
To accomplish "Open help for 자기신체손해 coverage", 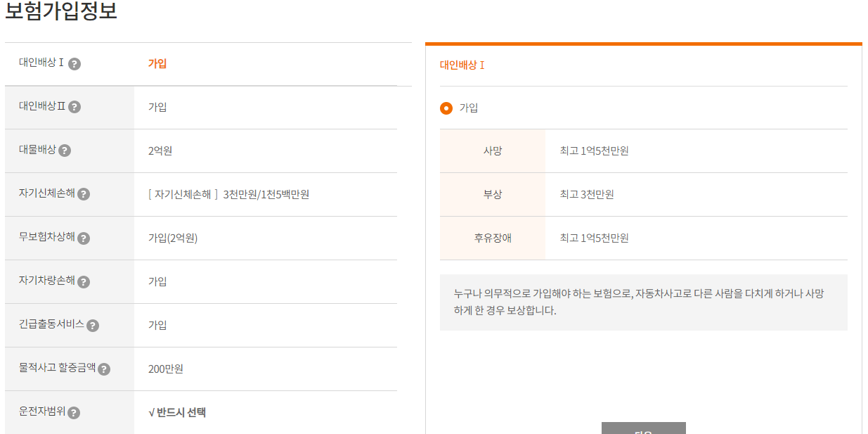I will [x=84, y=193].
